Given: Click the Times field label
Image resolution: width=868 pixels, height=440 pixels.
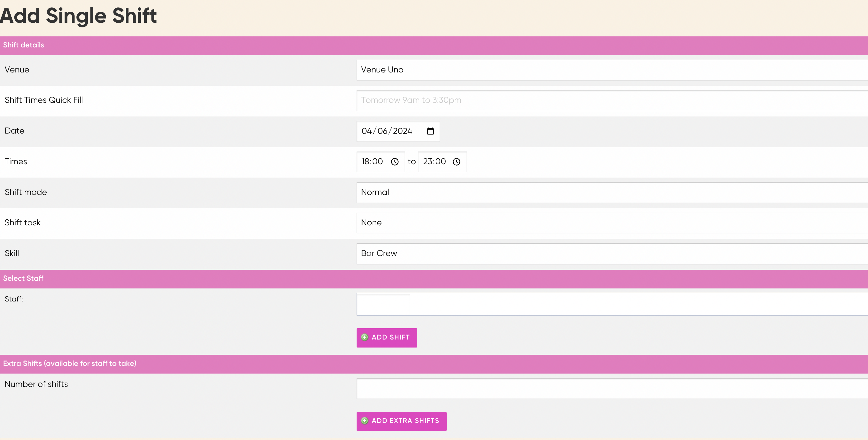Looking at the screenshot, I should point(16,162).
